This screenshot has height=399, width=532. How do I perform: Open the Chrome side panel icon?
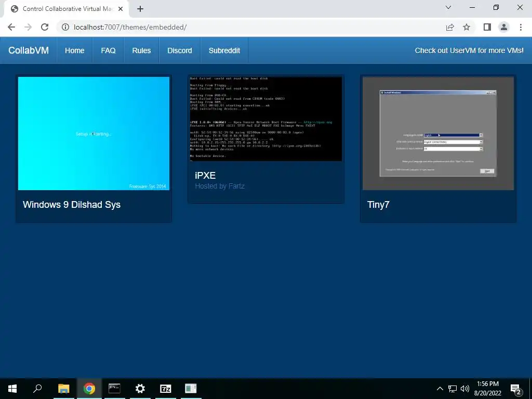click(x=487, y=27)
